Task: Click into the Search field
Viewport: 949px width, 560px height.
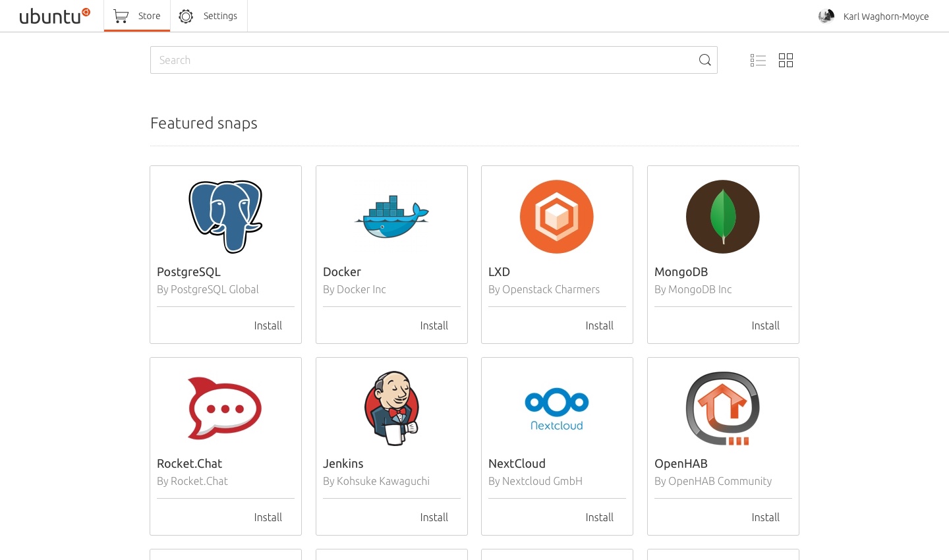Action: click(x=434, y=60)
